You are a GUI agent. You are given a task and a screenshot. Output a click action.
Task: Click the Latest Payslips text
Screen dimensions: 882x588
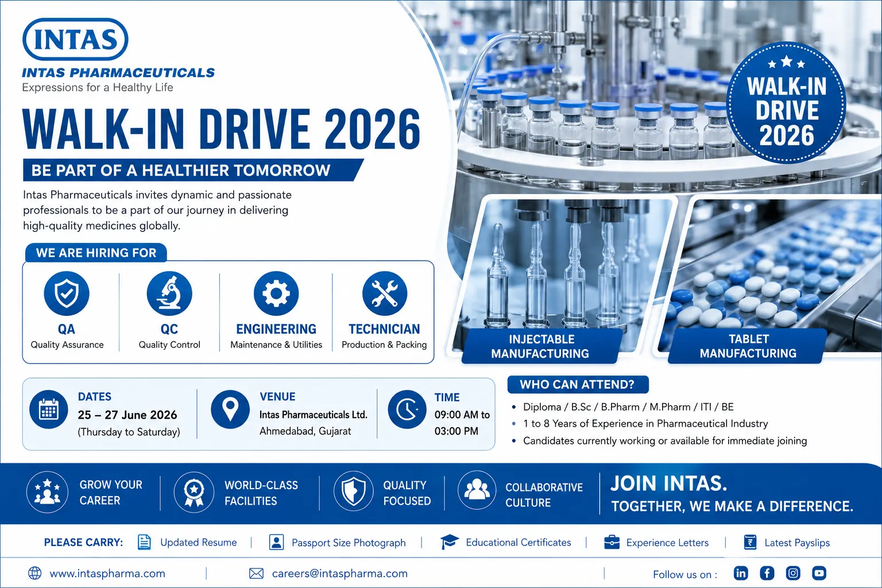coord(797,543)
